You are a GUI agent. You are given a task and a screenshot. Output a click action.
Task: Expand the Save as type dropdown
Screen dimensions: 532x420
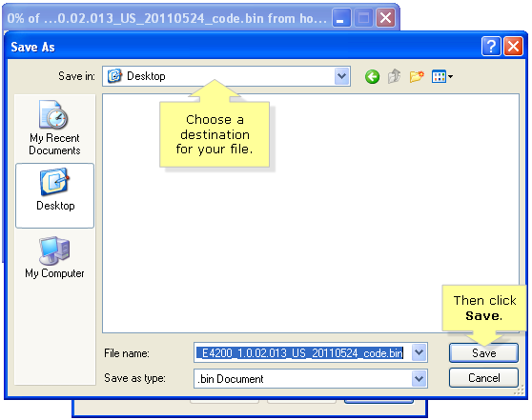[x=419, y=378]
